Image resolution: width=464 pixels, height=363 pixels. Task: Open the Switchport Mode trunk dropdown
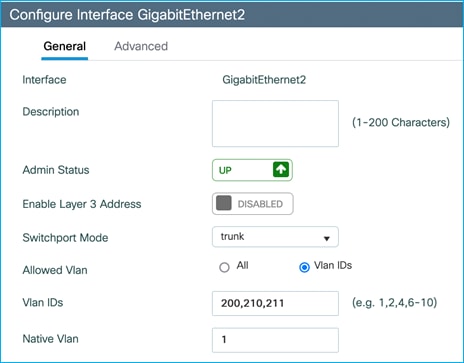click(x=275, y=237)
